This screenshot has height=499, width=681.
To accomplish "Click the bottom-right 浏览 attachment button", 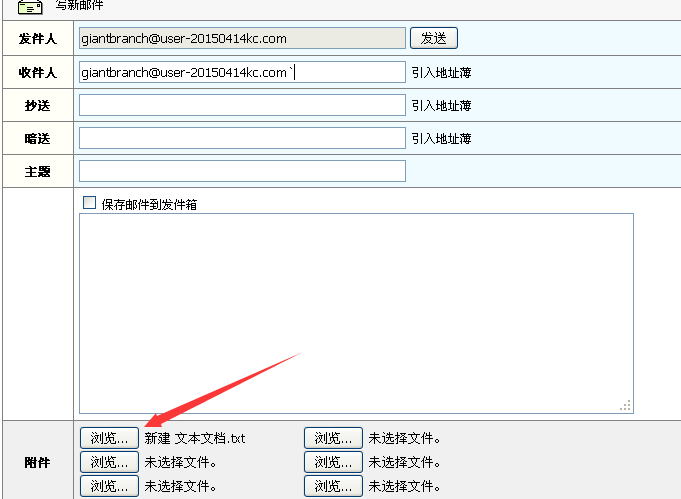I will pyautogui.click(x=333, y=486).
